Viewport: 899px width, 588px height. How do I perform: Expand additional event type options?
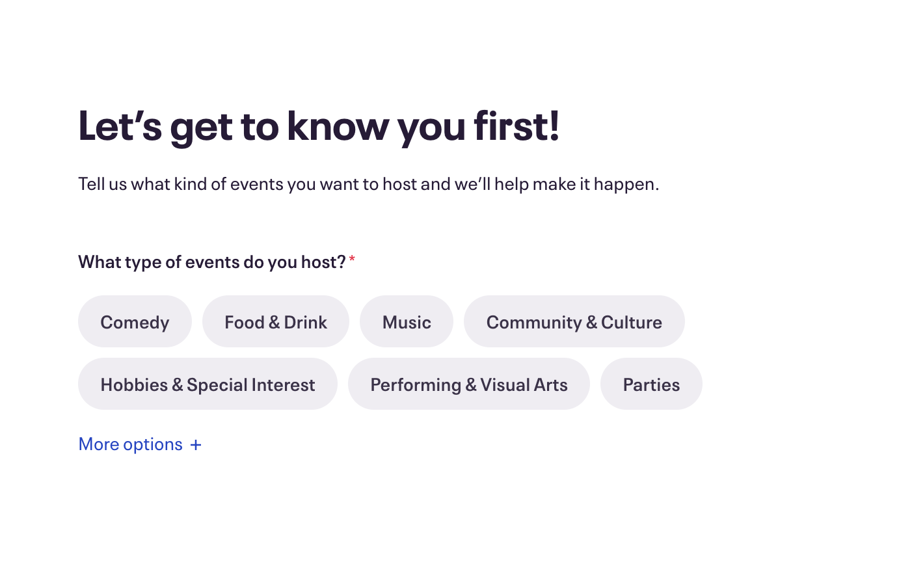(x=140, y=444)
